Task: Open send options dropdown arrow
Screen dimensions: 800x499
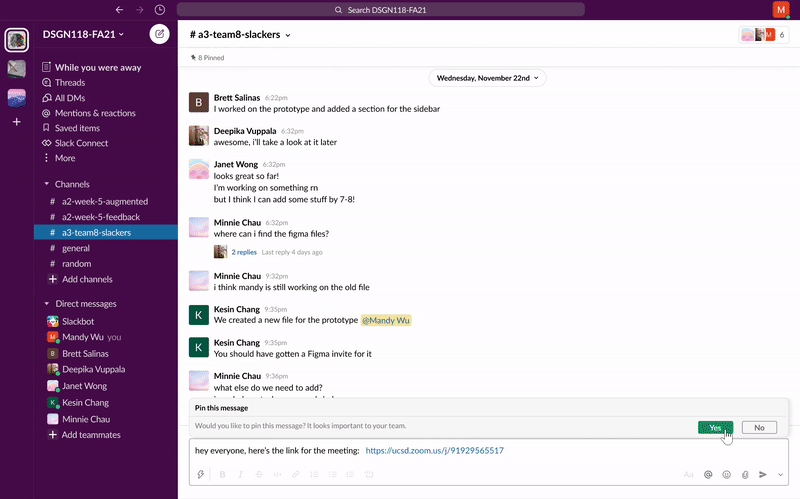Action: 780,475
